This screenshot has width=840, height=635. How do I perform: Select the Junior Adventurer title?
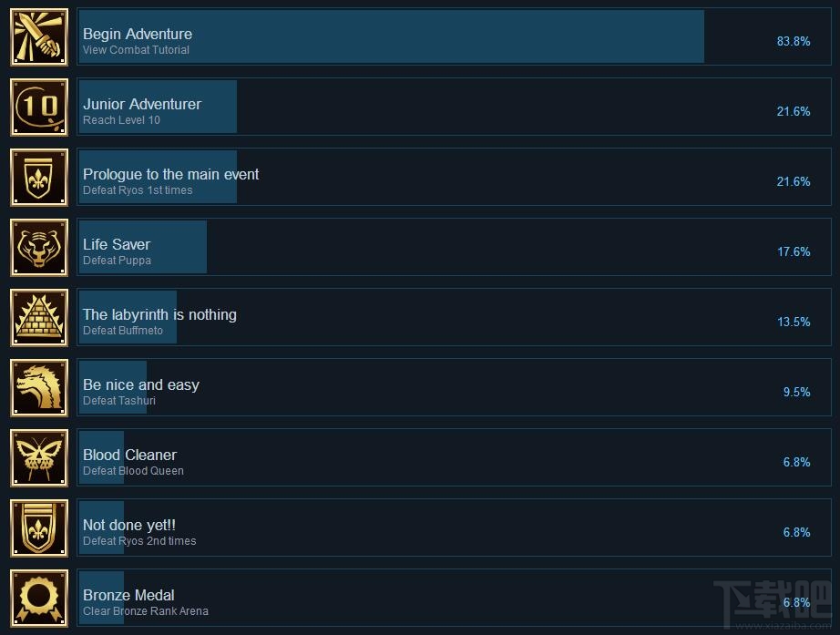[x=142, y=104]
